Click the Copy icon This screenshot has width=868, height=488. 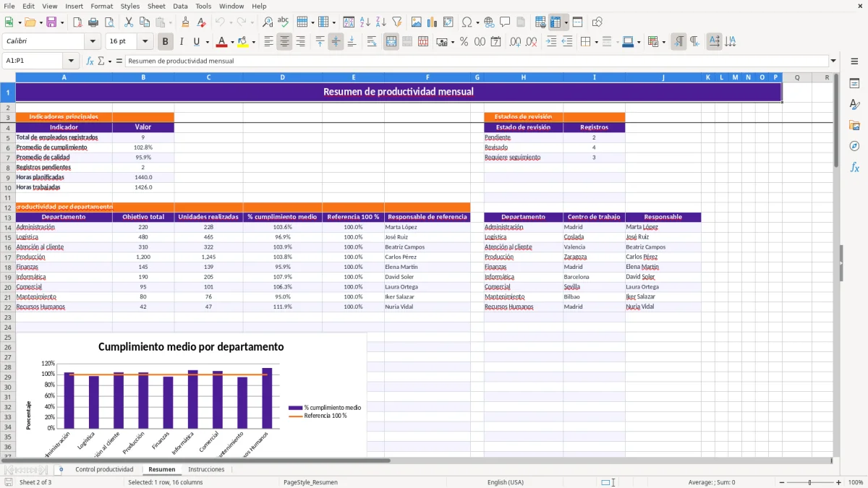[x=144, y=22]
